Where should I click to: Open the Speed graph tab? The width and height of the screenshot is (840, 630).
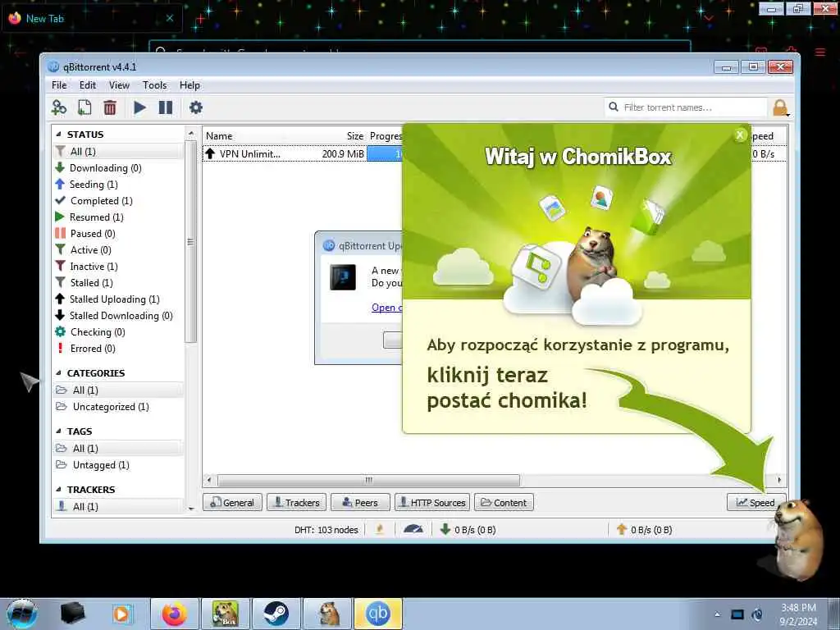point(756,503)
